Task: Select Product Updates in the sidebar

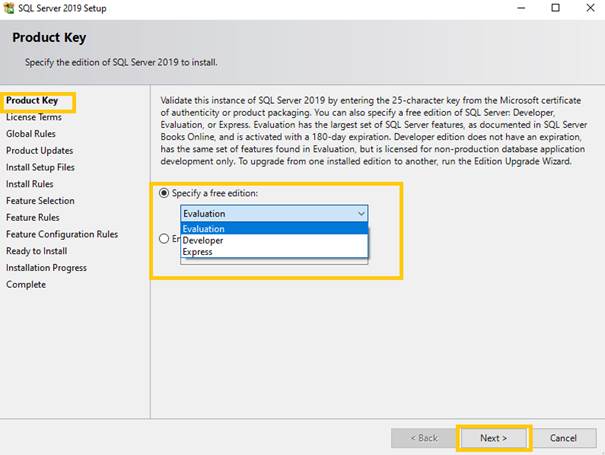Action: [39, 150]
